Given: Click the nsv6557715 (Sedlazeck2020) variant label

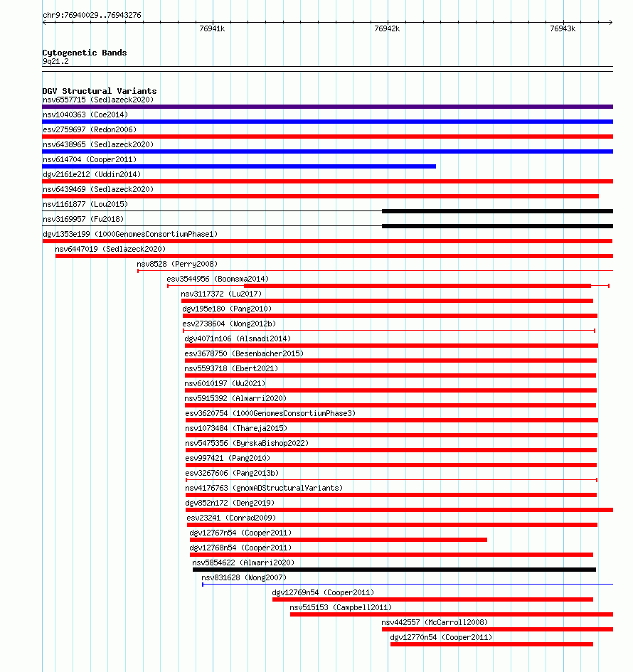Looking at the screenshot, I should [98, 100].
